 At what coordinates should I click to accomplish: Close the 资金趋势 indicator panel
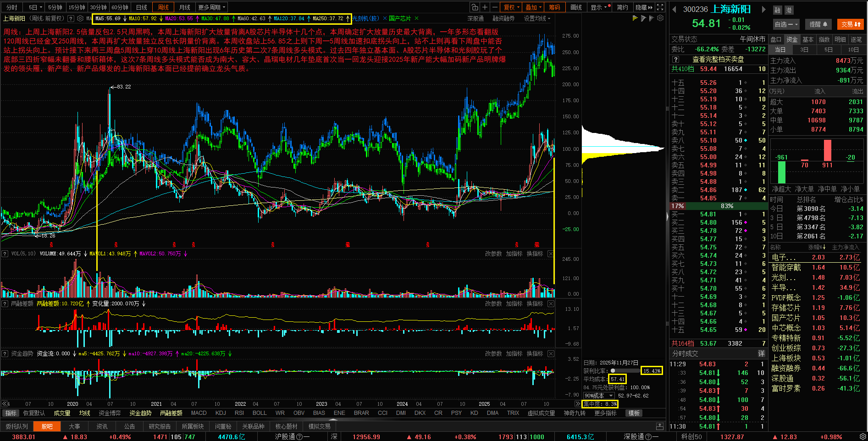coord(551,354)
